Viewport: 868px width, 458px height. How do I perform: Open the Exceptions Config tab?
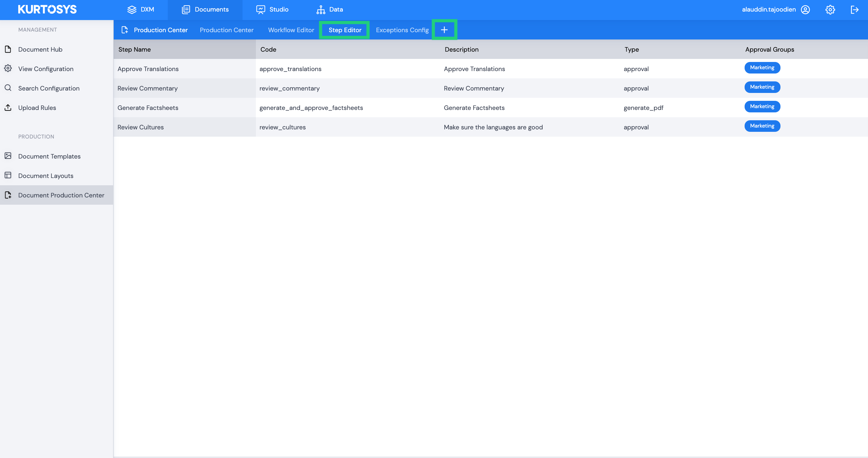click(402, 30)
